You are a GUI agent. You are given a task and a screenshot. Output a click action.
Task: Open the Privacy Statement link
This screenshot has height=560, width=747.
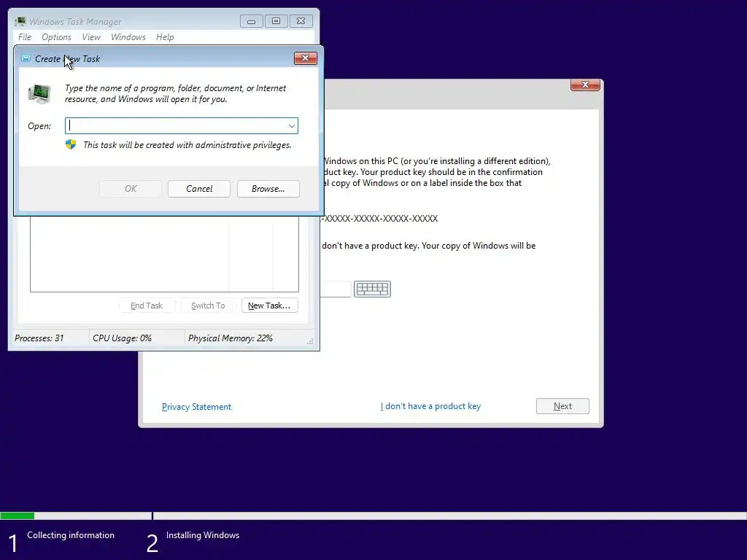[x=196, y=407]
